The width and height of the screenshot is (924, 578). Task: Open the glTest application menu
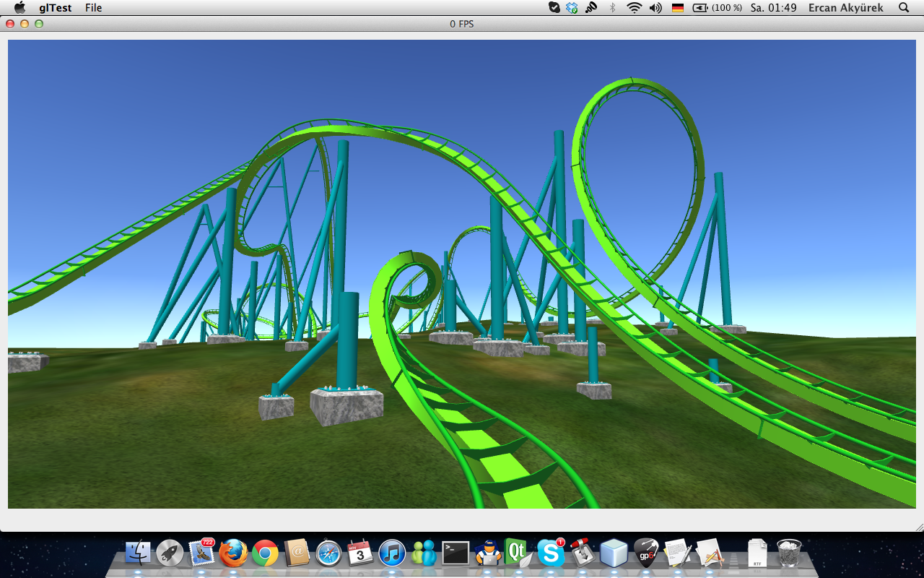click(x=56, y=8)
